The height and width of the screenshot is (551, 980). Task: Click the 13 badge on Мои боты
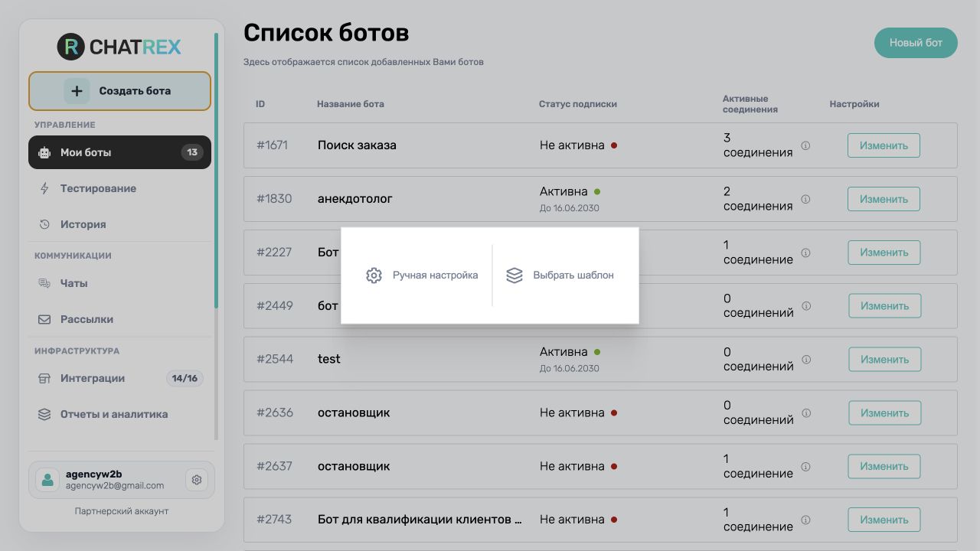click(192, 152)
